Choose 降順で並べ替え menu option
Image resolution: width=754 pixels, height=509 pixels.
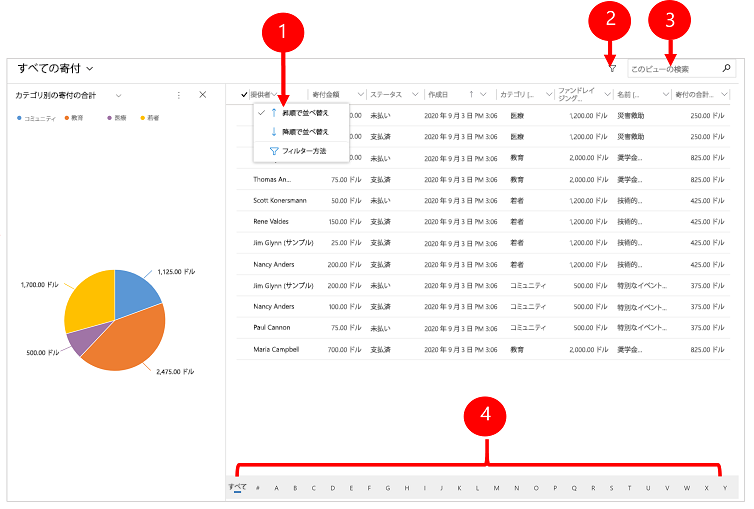click(x=301, y=131)
